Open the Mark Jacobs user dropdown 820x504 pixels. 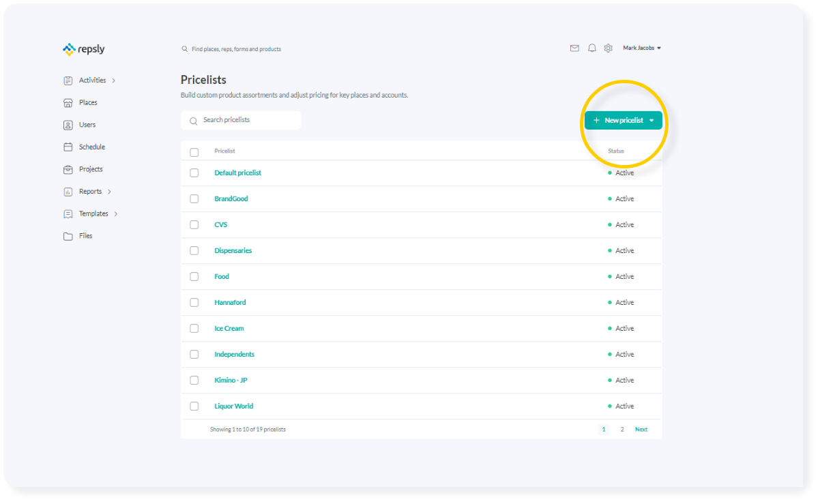click(642, 48)
